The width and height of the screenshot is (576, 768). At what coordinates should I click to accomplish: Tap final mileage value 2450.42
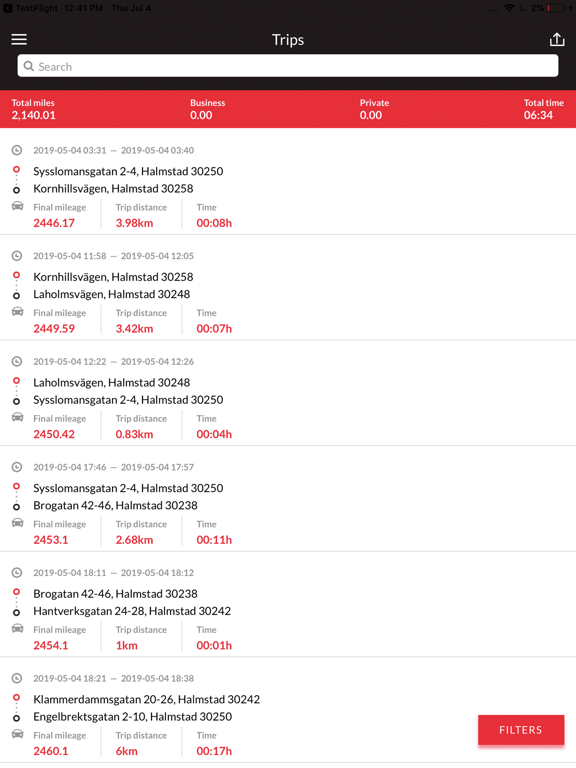point(54,434)
